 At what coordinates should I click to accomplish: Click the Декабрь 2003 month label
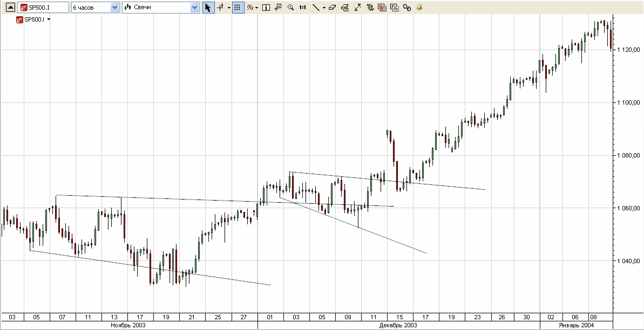pos(399,326)
